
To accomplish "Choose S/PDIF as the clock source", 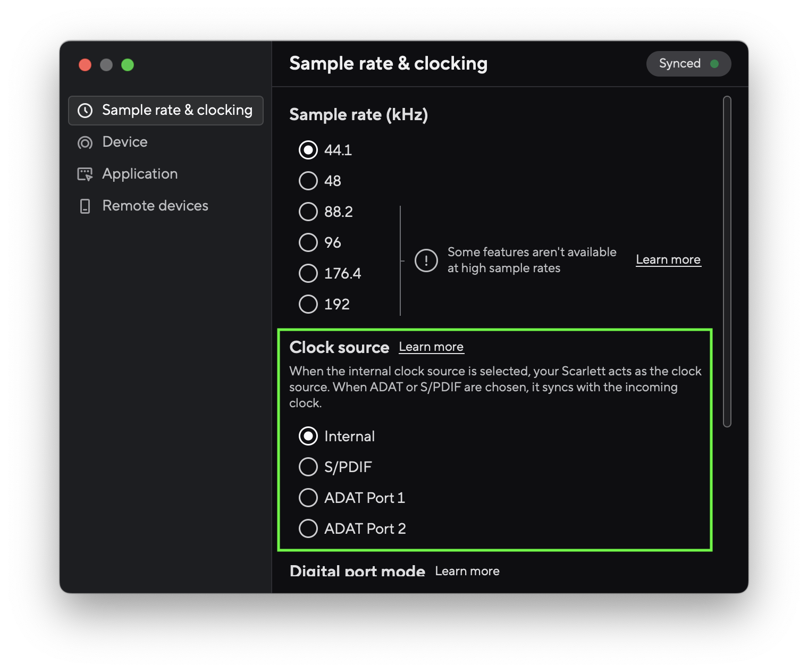I will pyautogui.click(x=308, y=467).
